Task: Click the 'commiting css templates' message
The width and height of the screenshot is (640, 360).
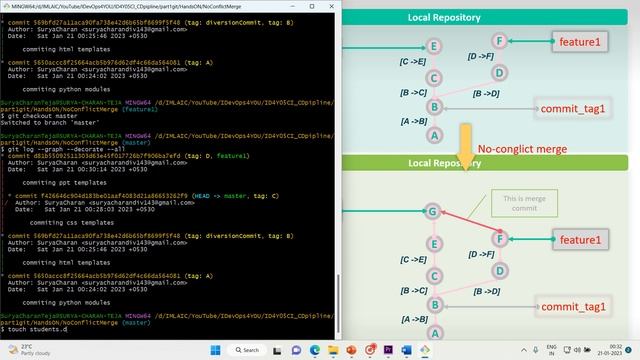Action: [x=72, y=222]
